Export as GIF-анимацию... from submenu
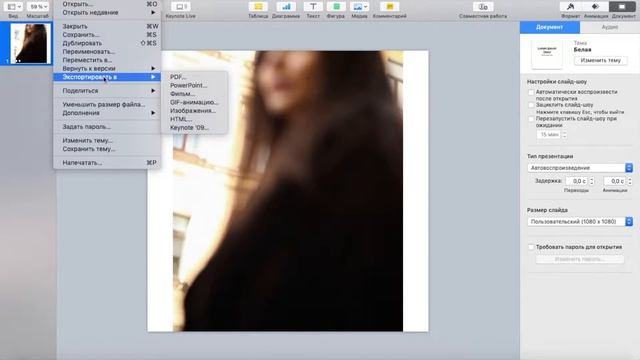 pos(194,102)
